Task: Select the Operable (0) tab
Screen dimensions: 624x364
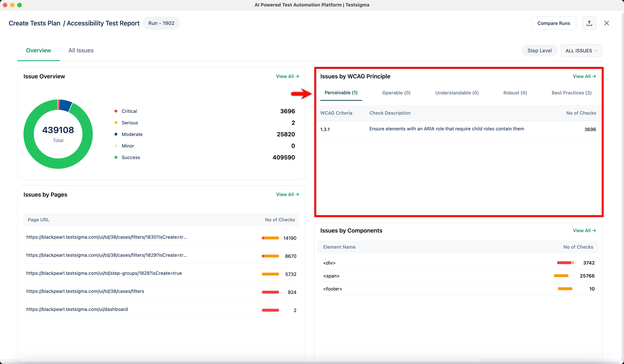Action: click(396, 93)
